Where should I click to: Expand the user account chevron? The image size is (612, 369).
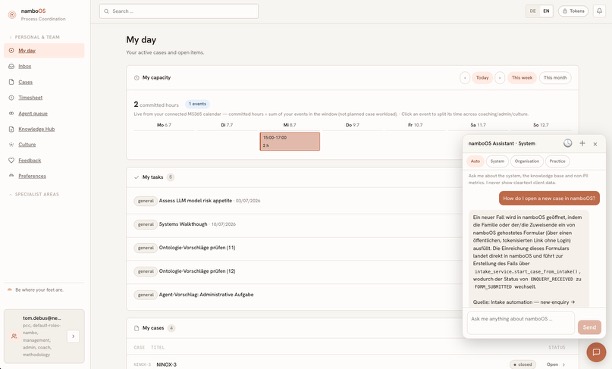73,336
